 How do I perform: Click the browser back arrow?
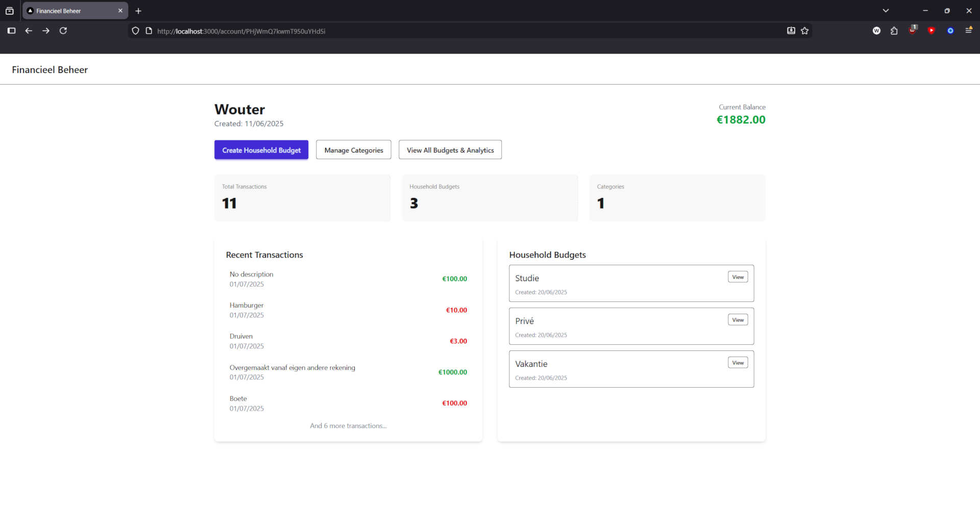pyautogui.click(x=29, y=31)
